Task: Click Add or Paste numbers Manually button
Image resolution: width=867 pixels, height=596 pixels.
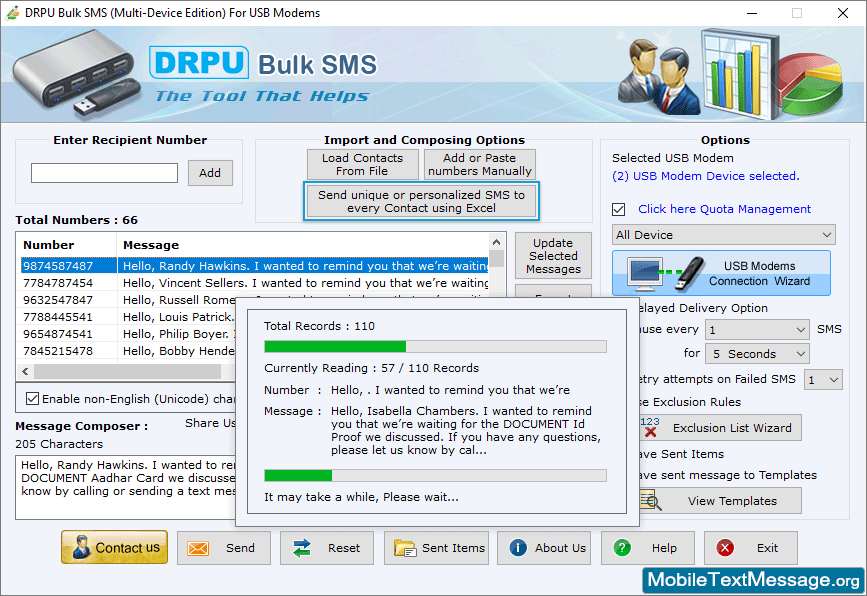Action: coord(479,165)
